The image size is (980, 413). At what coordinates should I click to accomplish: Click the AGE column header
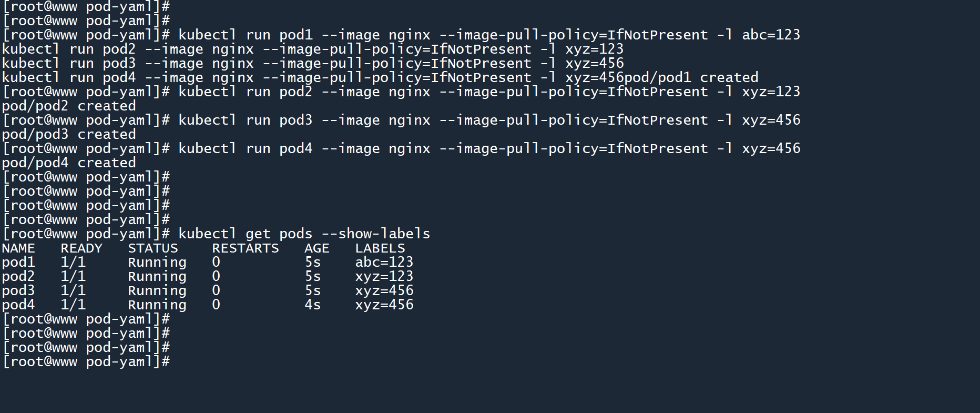click(317, 248)
